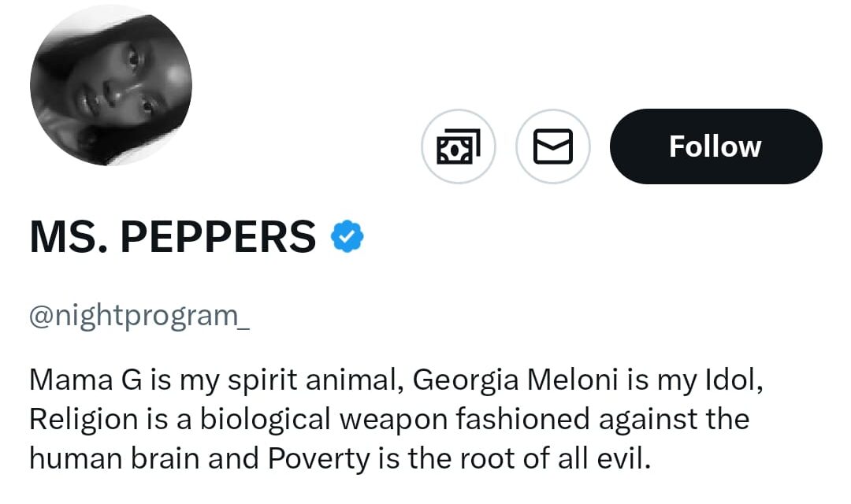Screen dimensions: 851x504
Task: Click the display name MS. PEPPERS
Action: coord(173,237)
